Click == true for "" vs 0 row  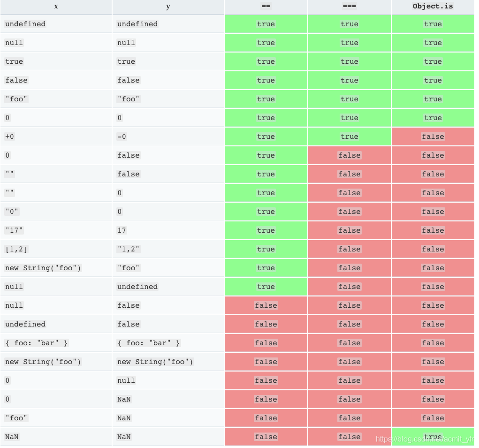click(266, 193)
